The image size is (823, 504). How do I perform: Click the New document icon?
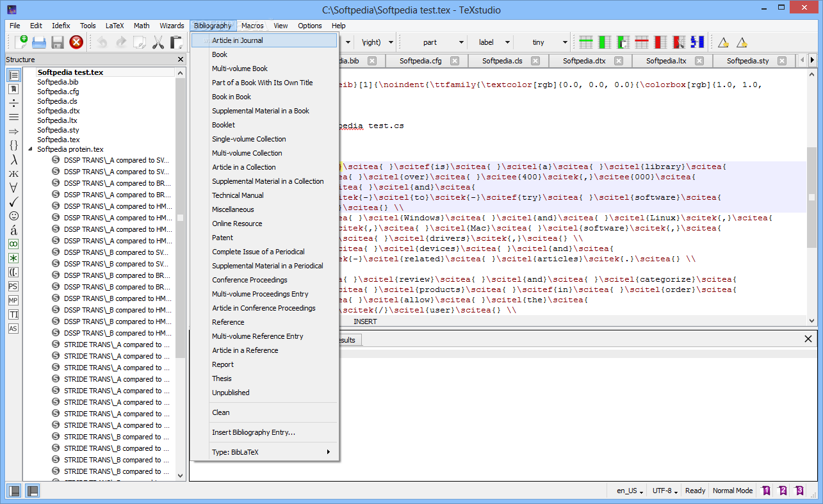[20, 42]
